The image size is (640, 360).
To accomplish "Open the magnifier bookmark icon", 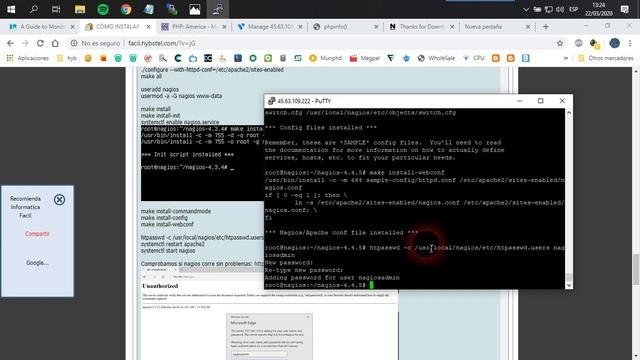I will [x=163, y=58].
